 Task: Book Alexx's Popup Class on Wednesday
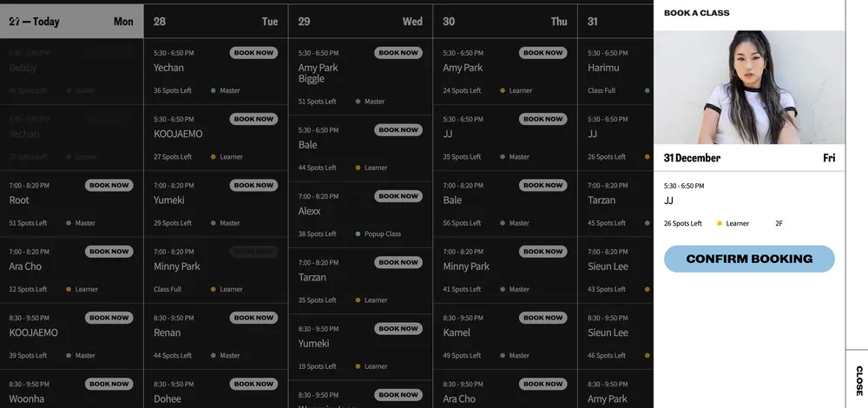[398, 196]
